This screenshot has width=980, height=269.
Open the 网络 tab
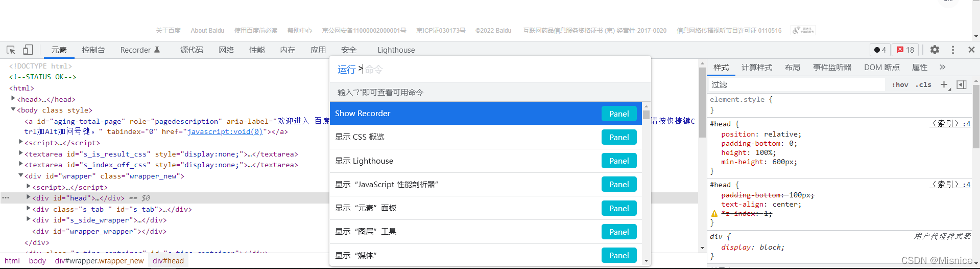(226, 50)
